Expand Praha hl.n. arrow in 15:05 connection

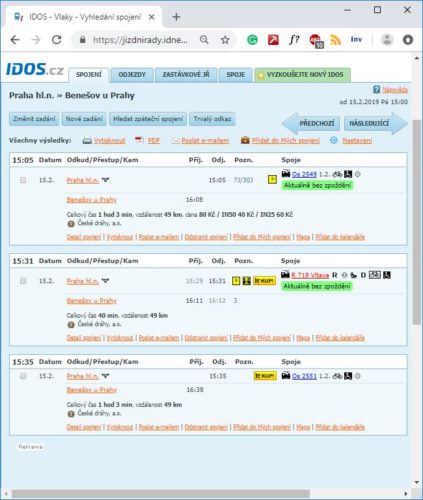(x=105, y=180)
